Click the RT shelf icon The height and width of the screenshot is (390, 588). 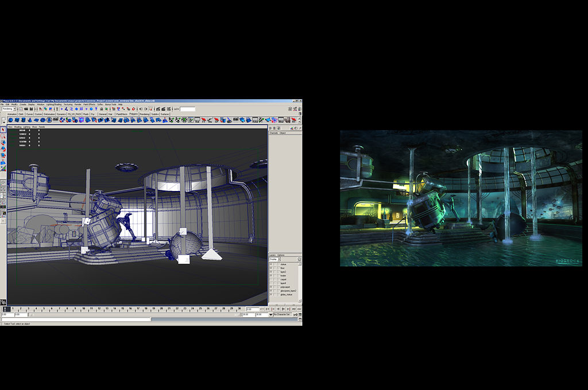coord(293,120)
